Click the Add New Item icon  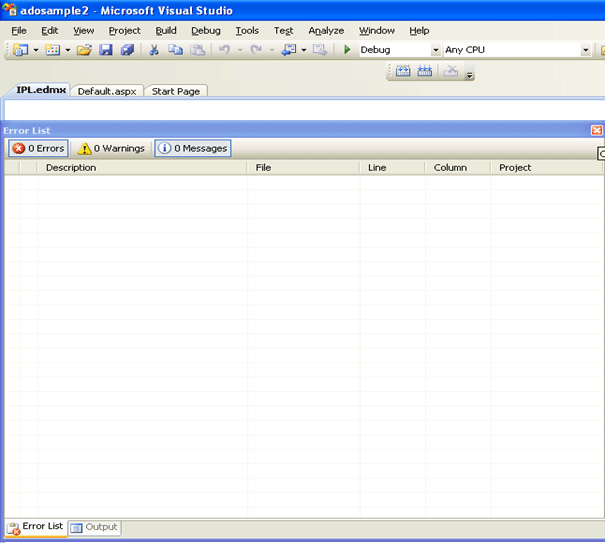pos(53,50)
